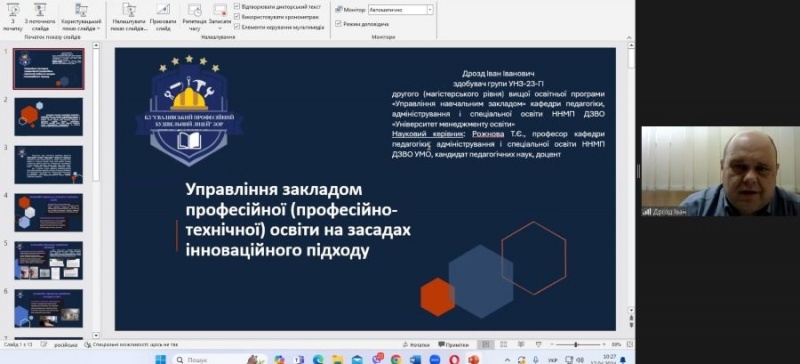Screen dimensions: 800x364
Task: Click the spell check icon in status bar
Action: [44, 345]
